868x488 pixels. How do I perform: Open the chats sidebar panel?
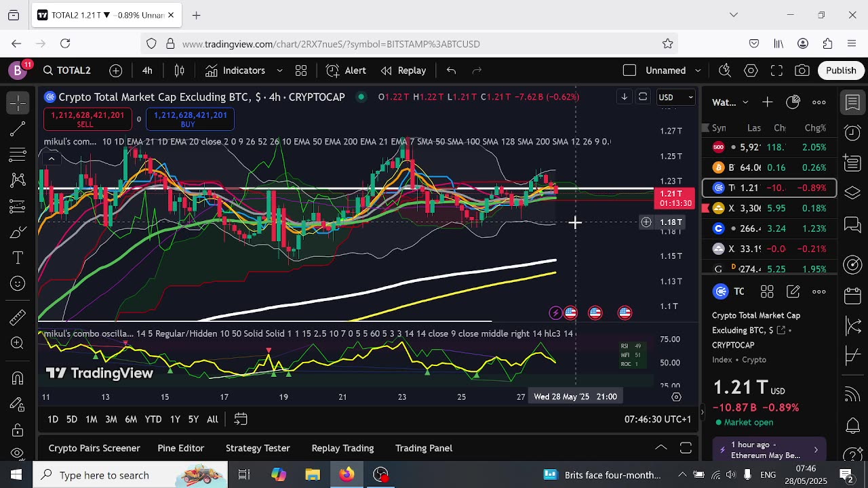[x=853, y=224]
